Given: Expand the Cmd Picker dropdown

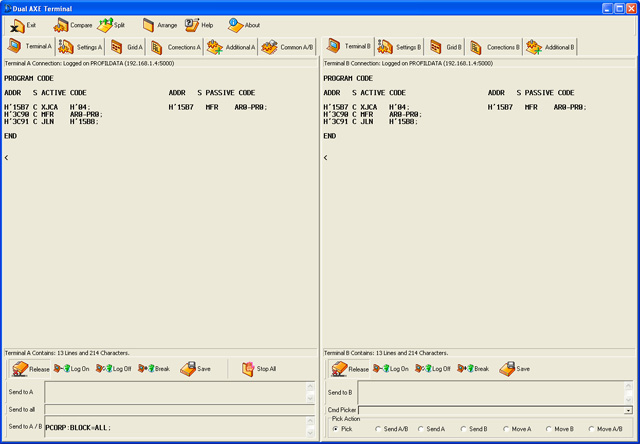Looking at the screenshot, I should pyautogui.click(x=628, y=410).
